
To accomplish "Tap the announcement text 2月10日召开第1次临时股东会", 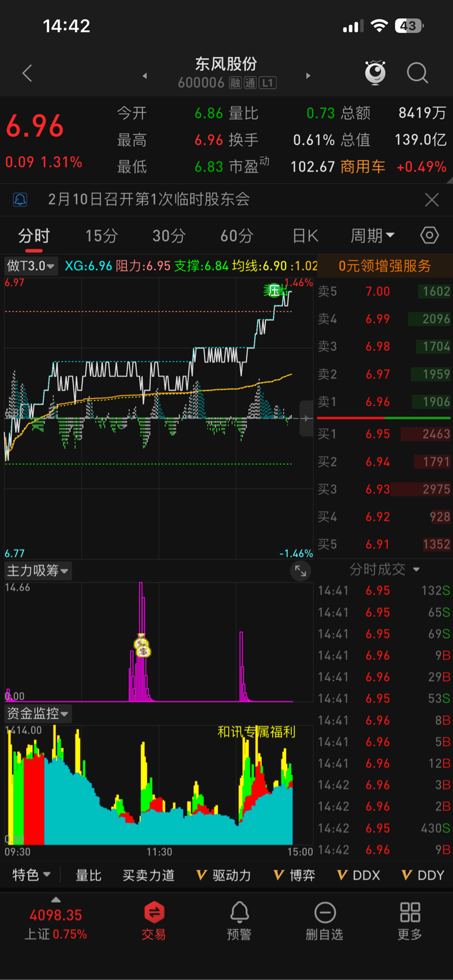I will click(149, 199).
